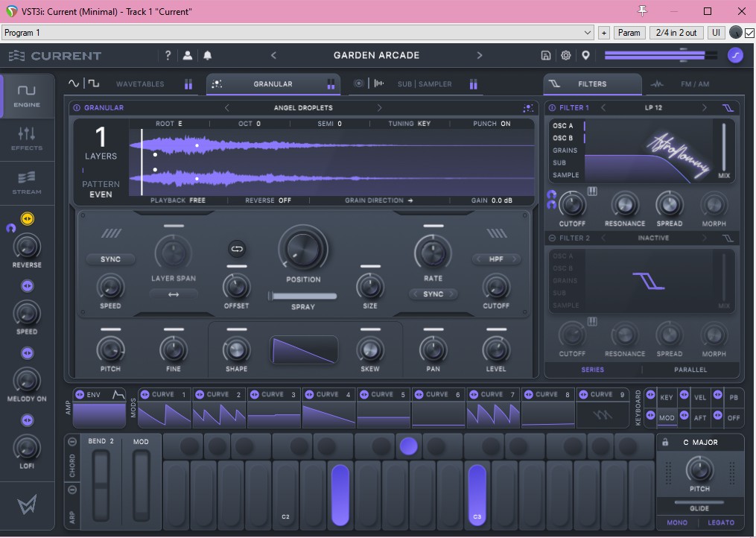
Task: Click the keyboard tracking icon near Filter 1 cutoff
Action: tap(592, 192)
